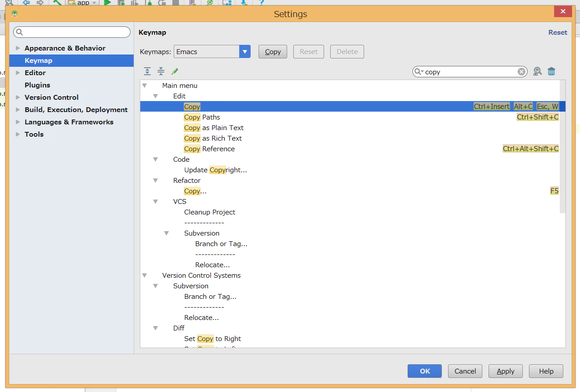Open search history via the filter magnifier icon
Viewport: 580px width, 392px height.
tap(419, 72)
